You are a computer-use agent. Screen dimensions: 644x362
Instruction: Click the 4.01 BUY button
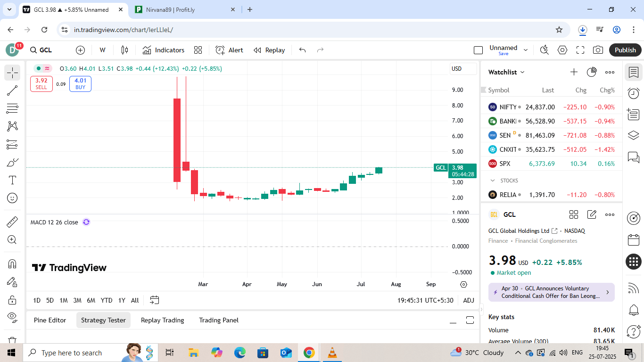point(81,84)
